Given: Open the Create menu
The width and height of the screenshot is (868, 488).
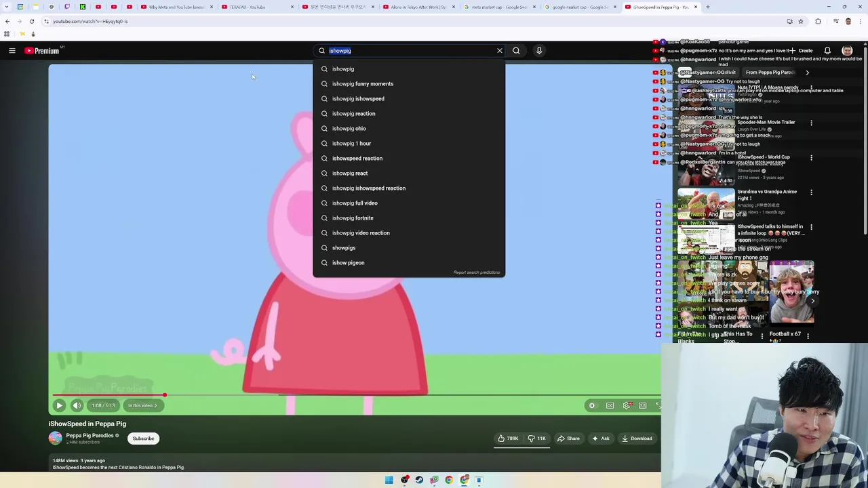Looking at the screenshot, I should [802, 51].
